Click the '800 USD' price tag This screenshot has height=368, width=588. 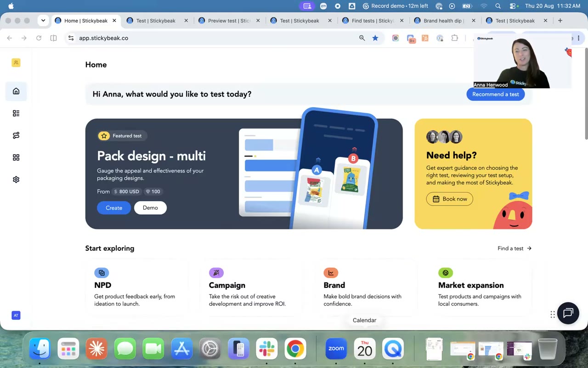tap(126, 191)
